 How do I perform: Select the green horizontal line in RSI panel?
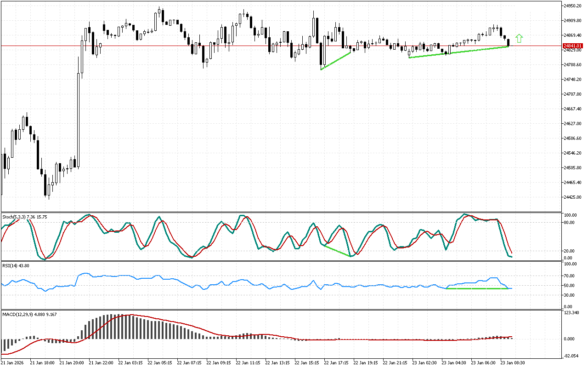477,288
